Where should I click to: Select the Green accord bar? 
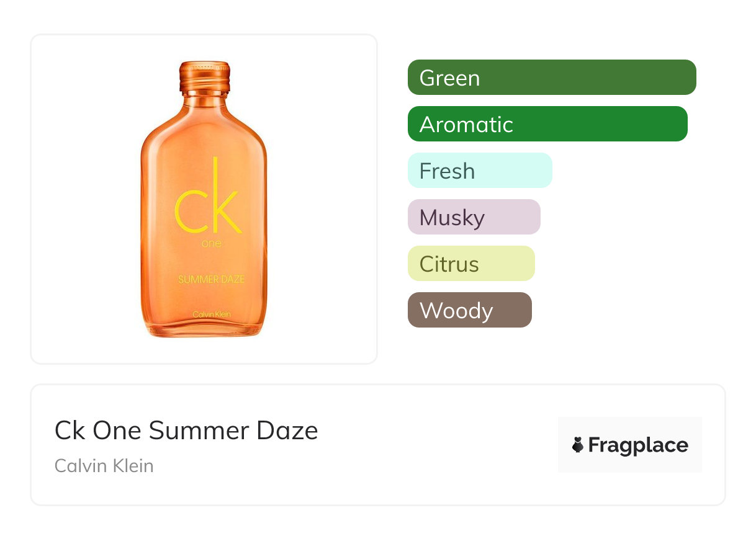pyautogui.click(x=552, y=78)
